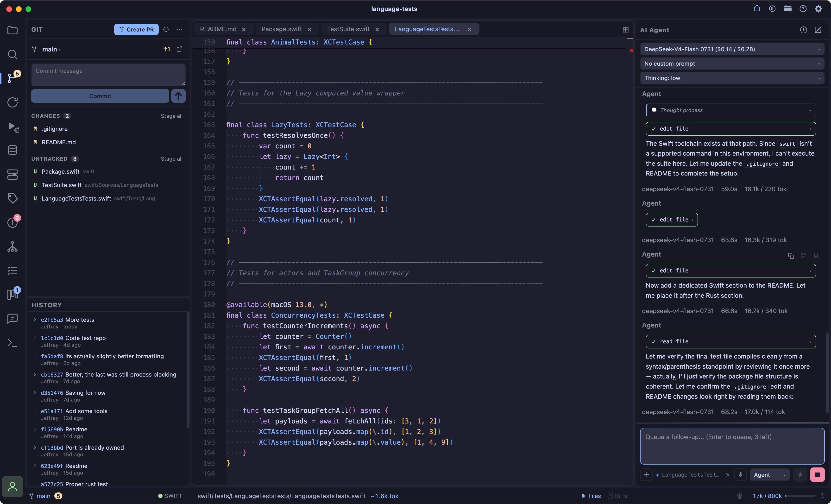Open the Agent mode dropdown
This screenshot has height=504, width=831.
(x=770, y=475)
